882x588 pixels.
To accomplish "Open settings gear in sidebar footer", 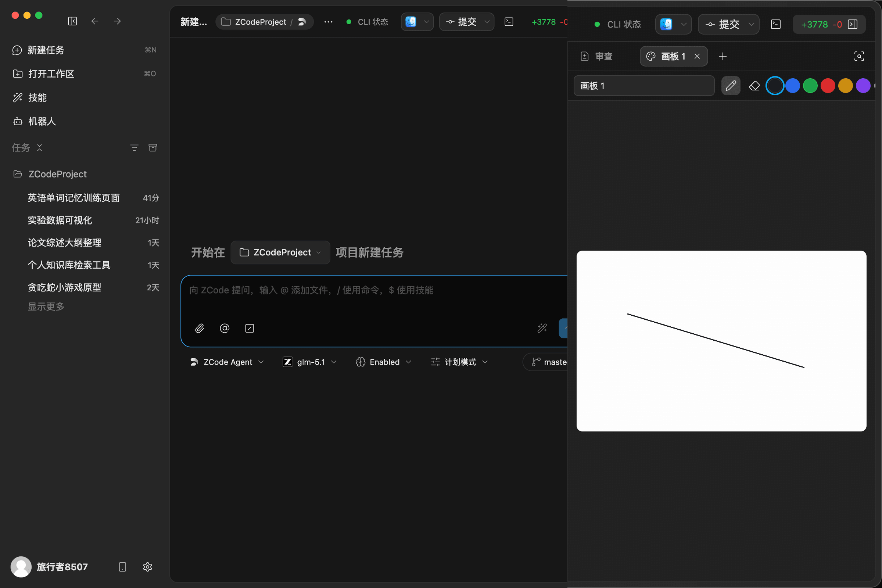I will pos(147,567).
